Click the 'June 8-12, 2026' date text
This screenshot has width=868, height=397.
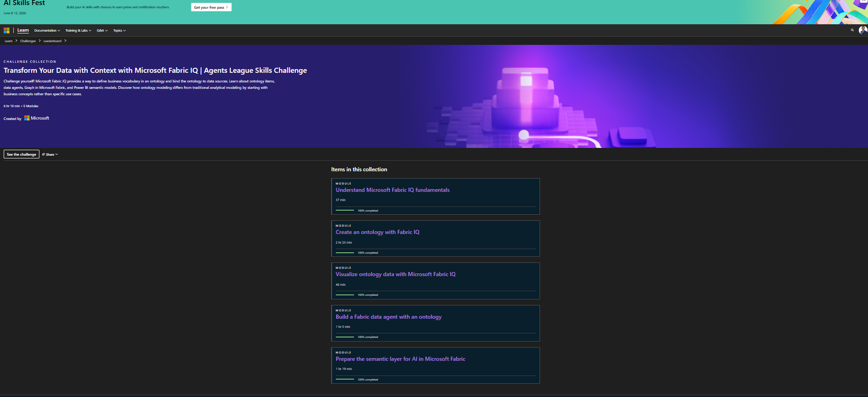(15, 13)
